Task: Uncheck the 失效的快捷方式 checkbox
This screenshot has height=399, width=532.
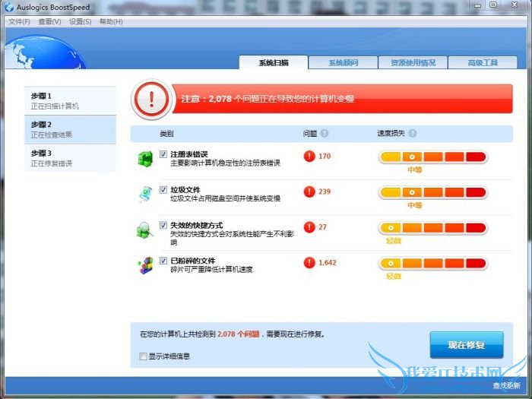Action: (x=163, y=225)
